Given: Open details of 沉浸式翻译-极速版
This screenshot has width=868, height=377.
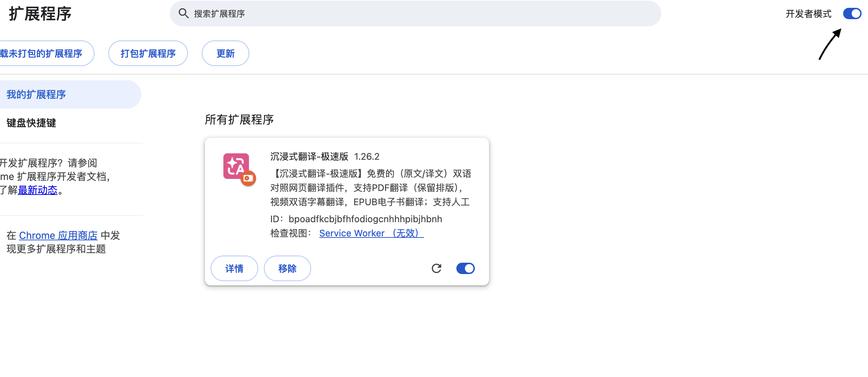Looking at the screenshot, I should [x=234, y=268].
